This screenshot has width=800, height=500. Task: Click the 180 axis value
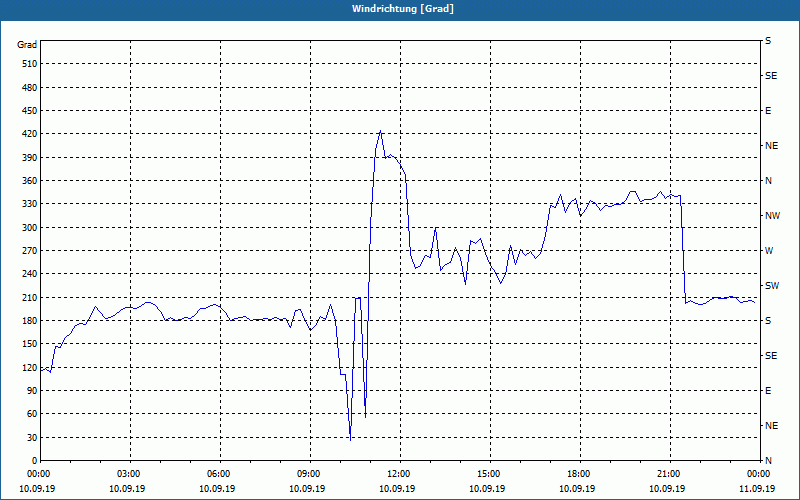[30, 321]
